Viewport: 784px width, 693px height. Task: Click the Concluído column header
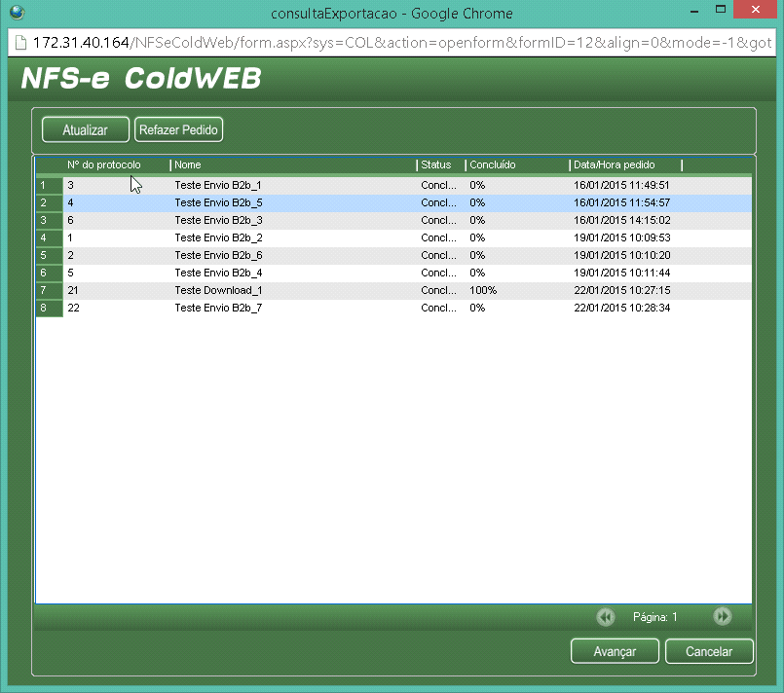click(493, 165)
